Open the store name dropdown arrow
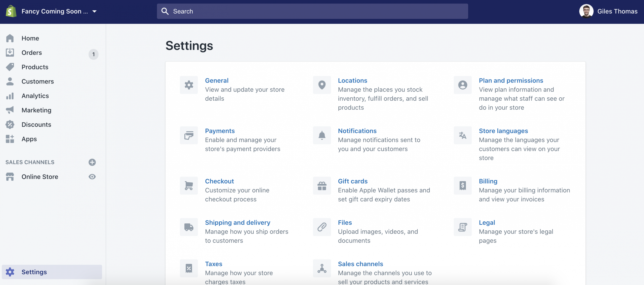 95,11
